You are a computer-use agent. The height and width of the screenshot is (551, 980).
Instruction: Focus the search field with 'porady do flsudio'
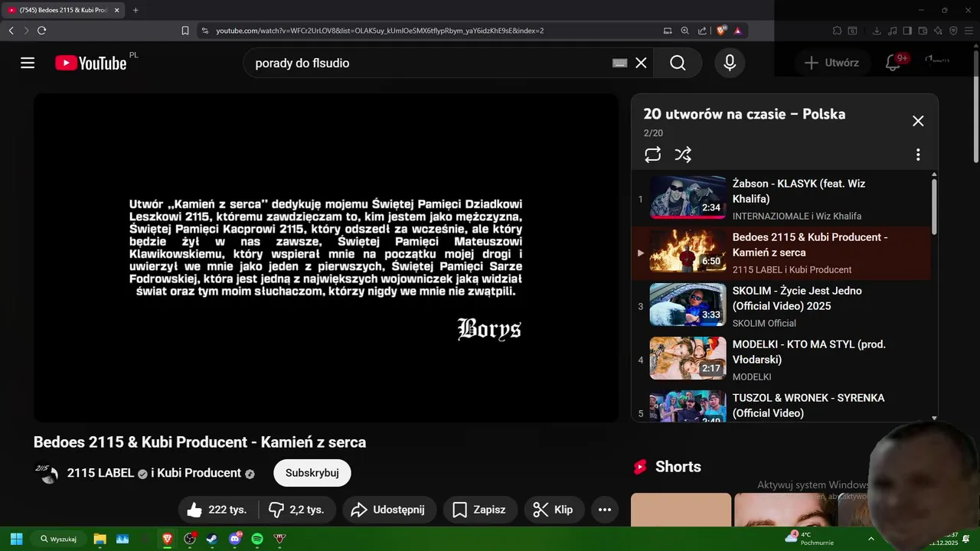point(429,63)
